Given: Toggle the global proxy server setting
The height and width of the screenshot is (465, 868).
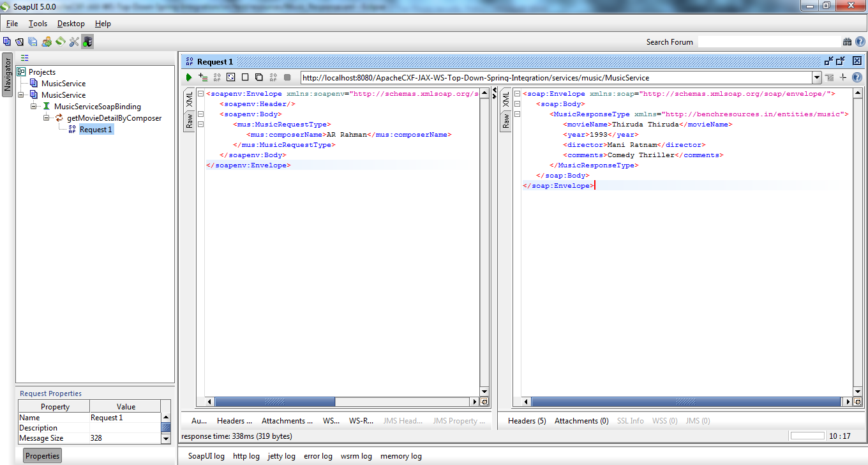Looking at the screenshot, I should tap(86, 40).
